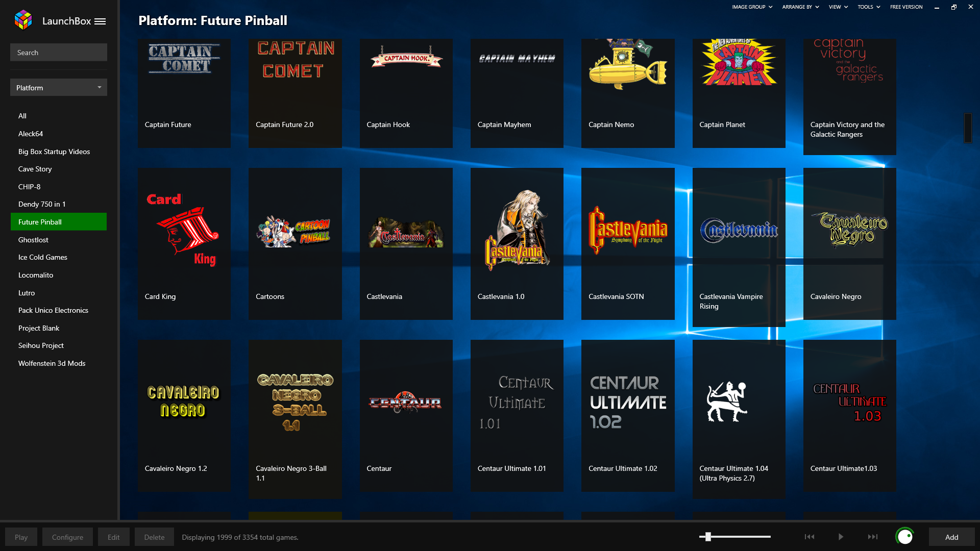Screen dimensions: 980x551
Task: Select Big Box Startup Videos platform
Action: click(59, 152)
